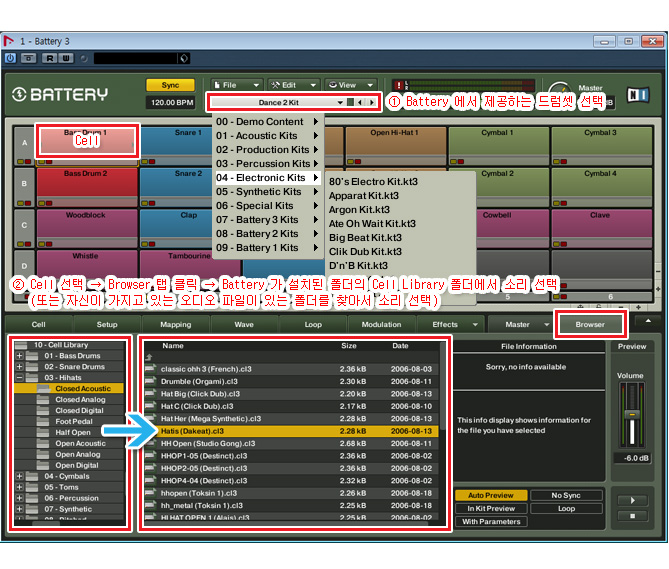This screenshot has height=569, width=669.
Task: Go up one folder in file list
Action: click(x=149, y=357)
